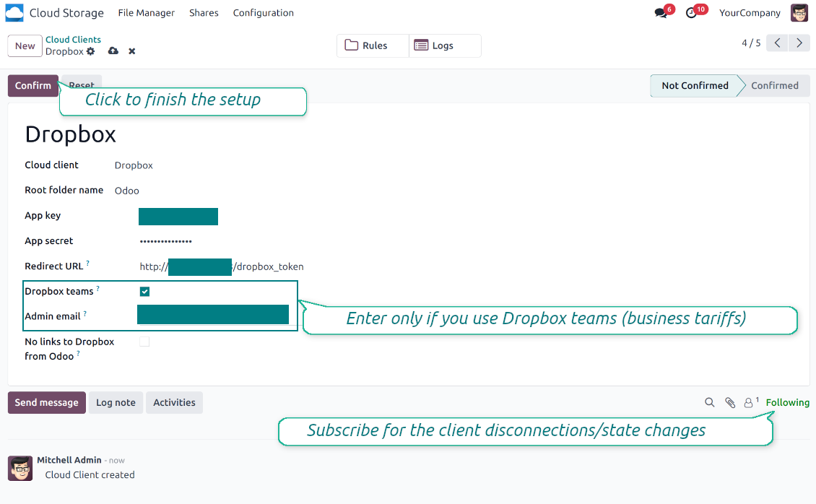Search chatter messages magnifier icon
The height and width of the screenshot is (504, 816).
click(709, 402)
